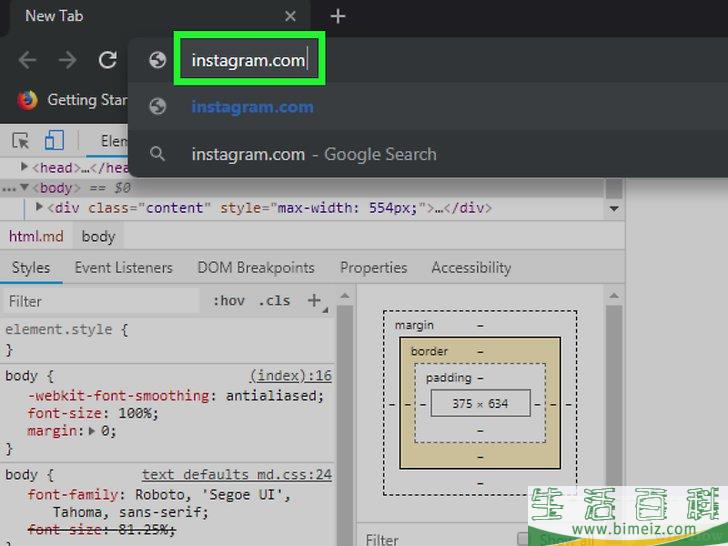Open the Accessibility tab
728x546 pixels.
471,267
